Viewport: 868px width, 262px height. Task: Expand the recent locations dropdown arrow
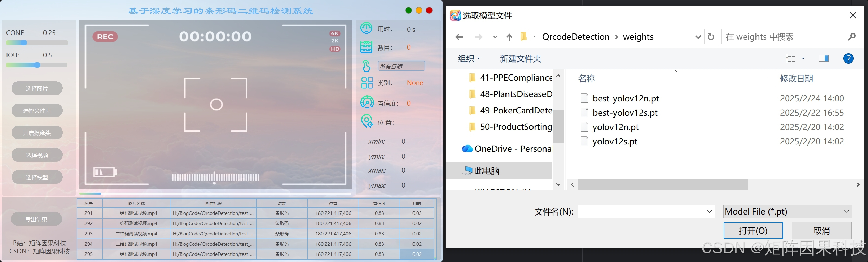tap(495, 37)
